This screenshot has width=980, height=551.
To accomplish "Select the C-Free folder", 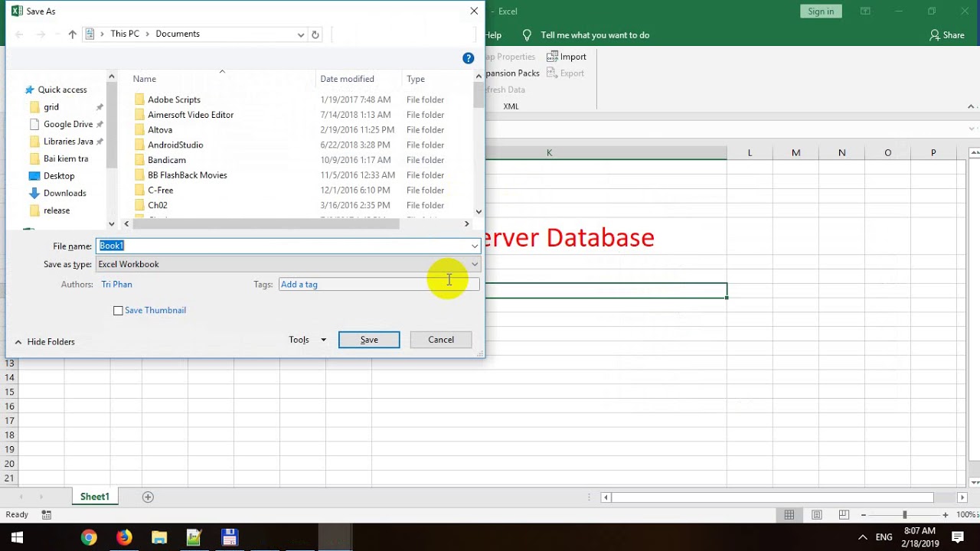I will pyautogui.click(x=161, y=190).
